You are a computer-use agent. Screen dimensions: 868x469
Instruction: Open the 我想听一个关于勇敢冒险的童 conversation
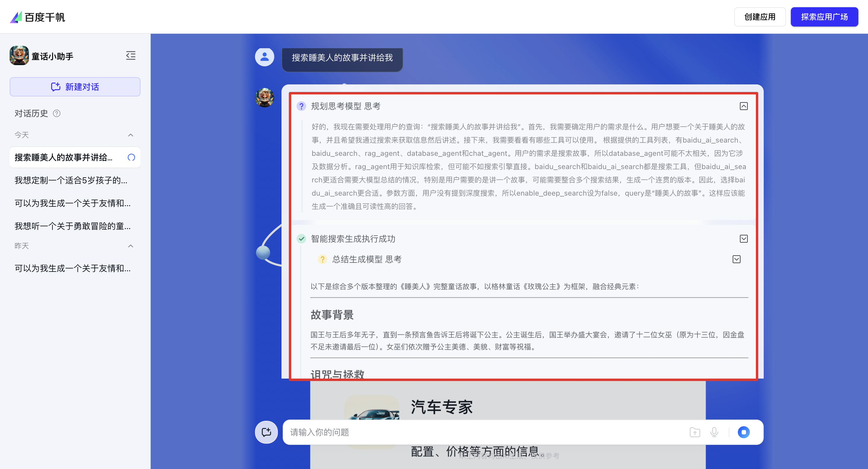(72, 226)
